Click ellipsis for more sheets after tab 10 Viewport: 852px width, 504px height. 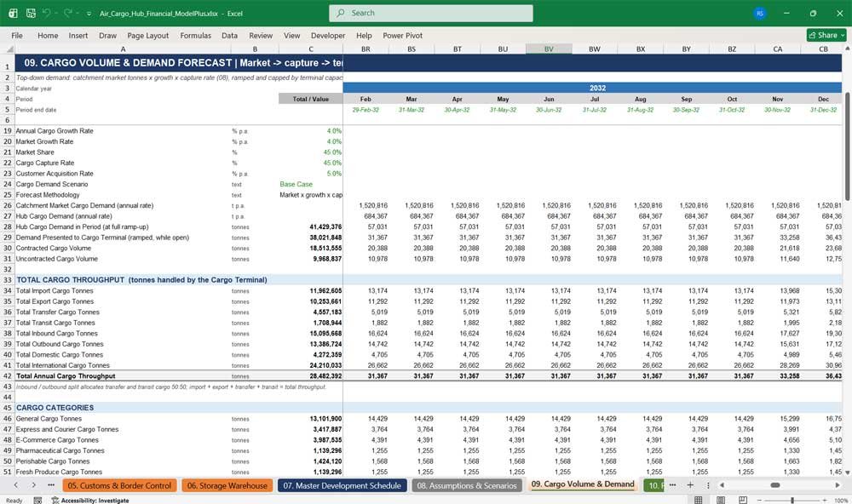pyautogui.click(x=673, y=485)
